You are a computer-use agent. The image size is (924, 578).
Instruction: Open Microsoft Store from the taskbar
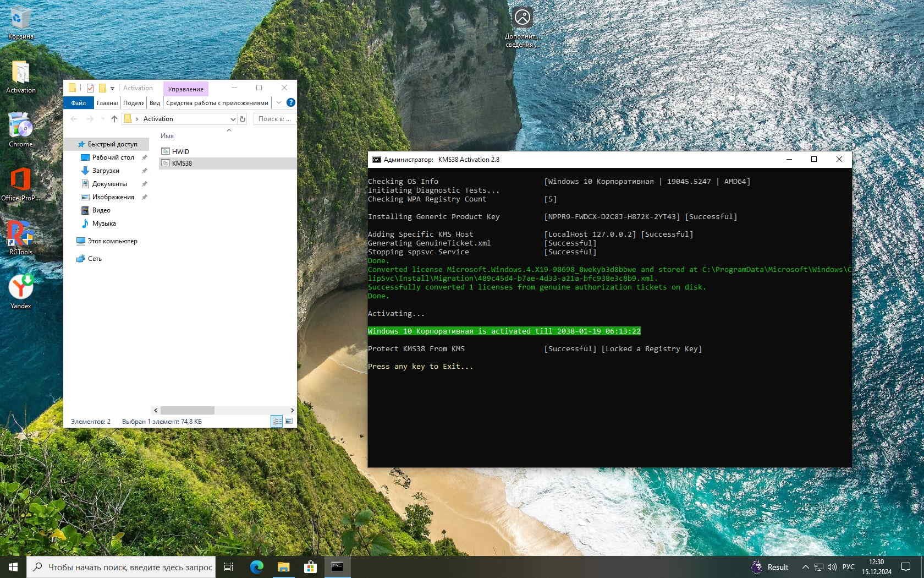coord(310,567)
